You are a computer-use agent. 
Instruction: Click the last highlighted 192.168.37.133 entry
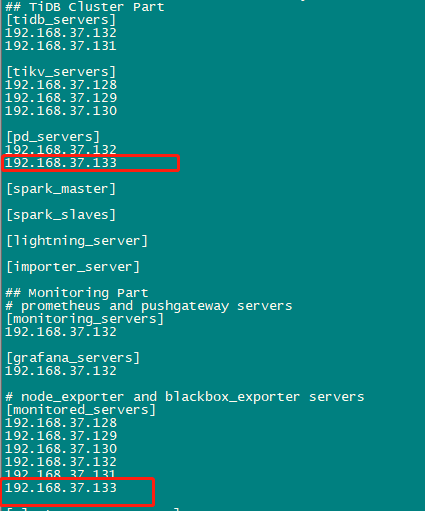[x=61, y=488]
